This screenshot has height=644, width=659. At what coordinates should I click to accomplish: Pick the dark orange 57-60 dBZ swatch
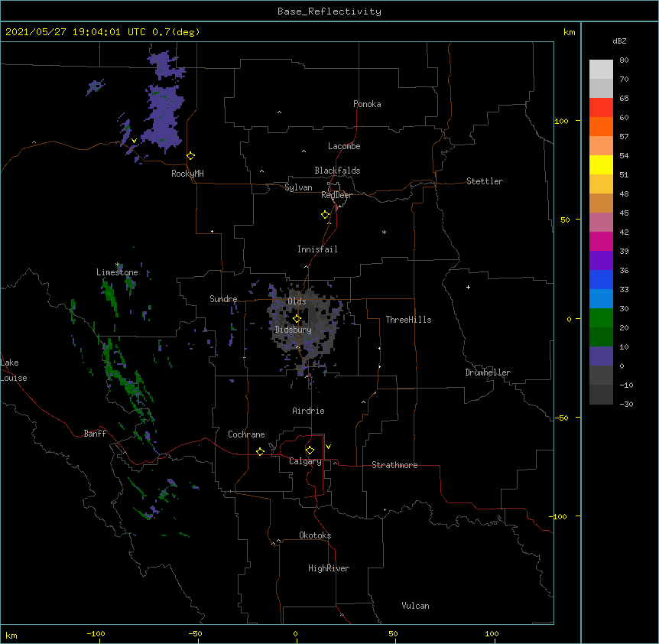[x=601, y=126]
